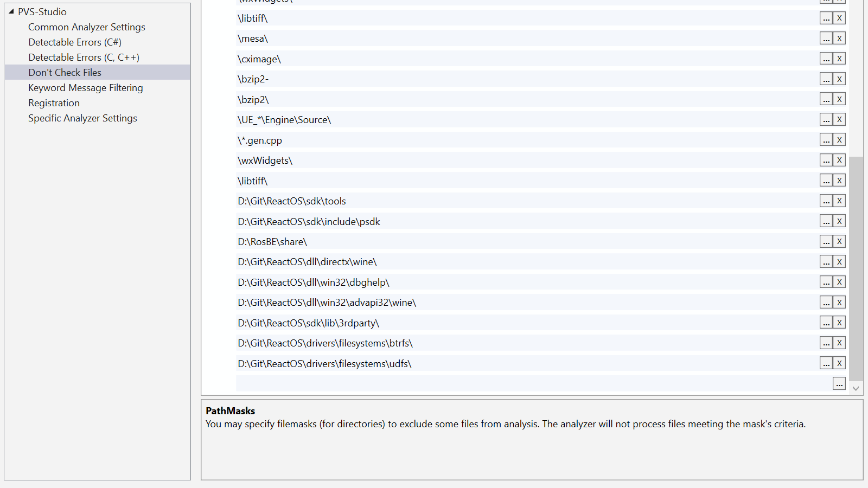
Task: Browse for the dbghelp path mask
Action: point(826,281)
